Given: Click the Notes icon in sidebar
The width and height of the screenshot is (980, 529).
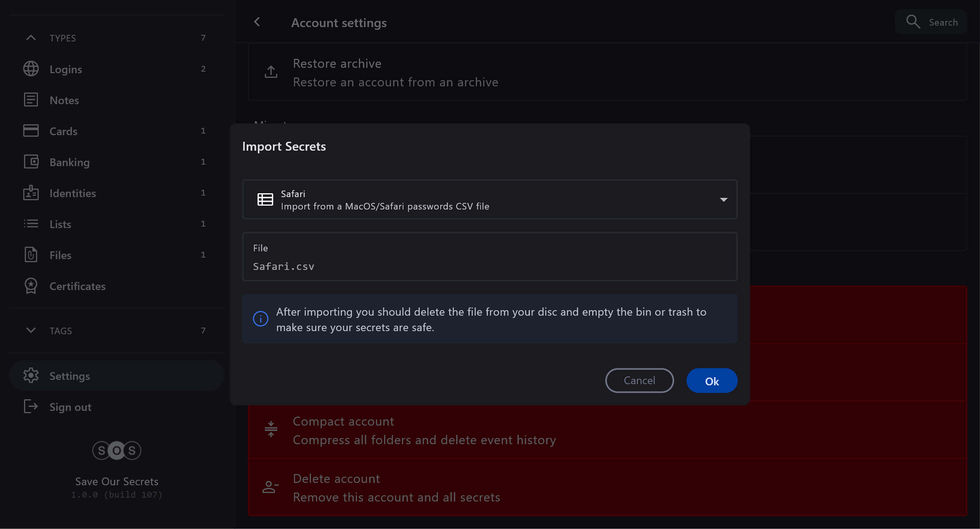Looking at the screenshot, I should pos(31,100).
